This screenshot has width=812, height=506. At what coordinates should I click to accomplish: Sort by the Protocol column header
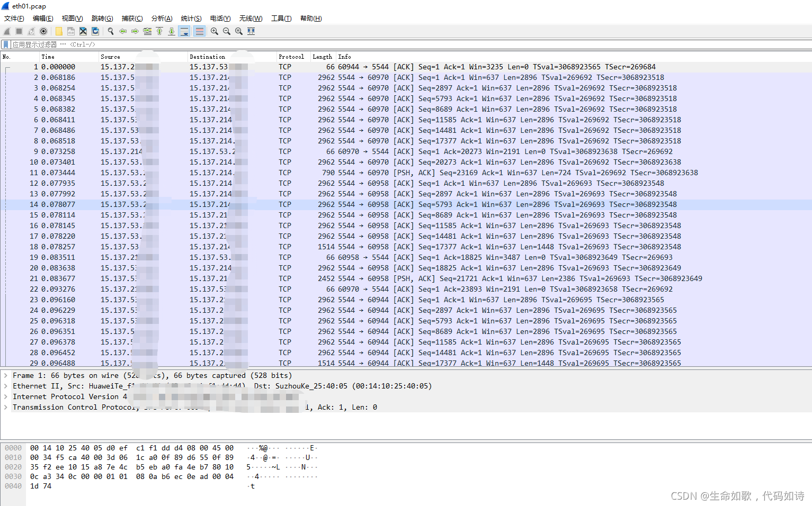[294, 57]
